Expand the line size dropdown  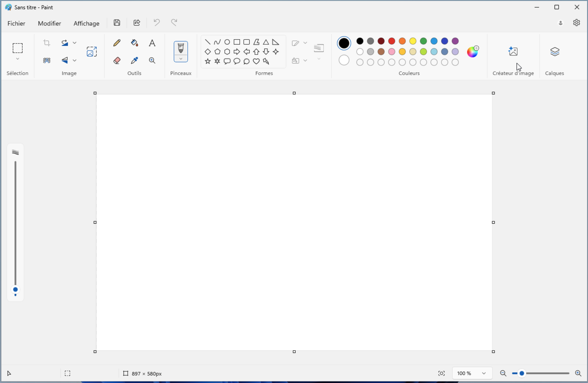pyautogui.click(x=319, y=59)
